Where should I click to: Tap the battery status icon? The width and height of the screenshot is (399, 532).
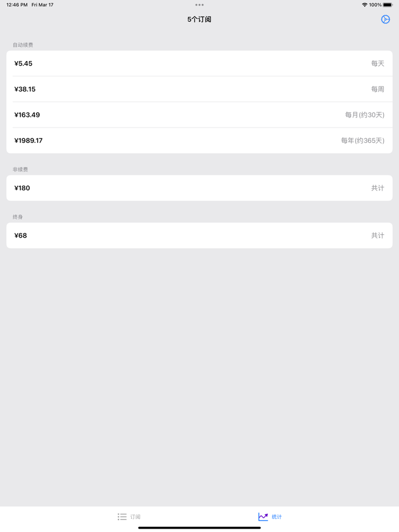click(388, 5)
